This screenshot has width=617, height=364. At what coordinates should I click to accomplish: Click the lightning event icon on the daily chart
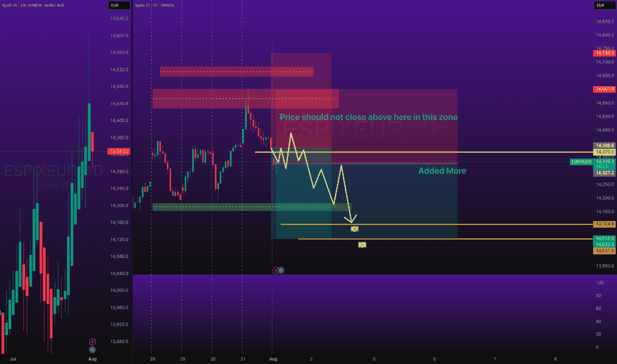pos(93,341)
